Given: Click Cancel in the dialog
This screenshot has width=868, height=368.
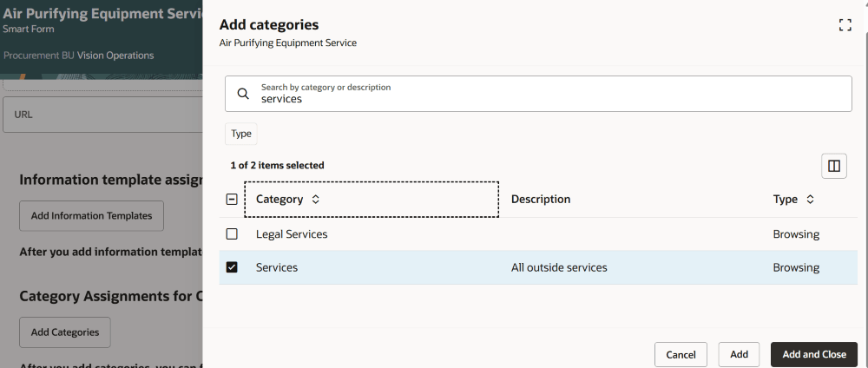Looking at the screenshot, I should pyautogui.click(x=681, y=355).
